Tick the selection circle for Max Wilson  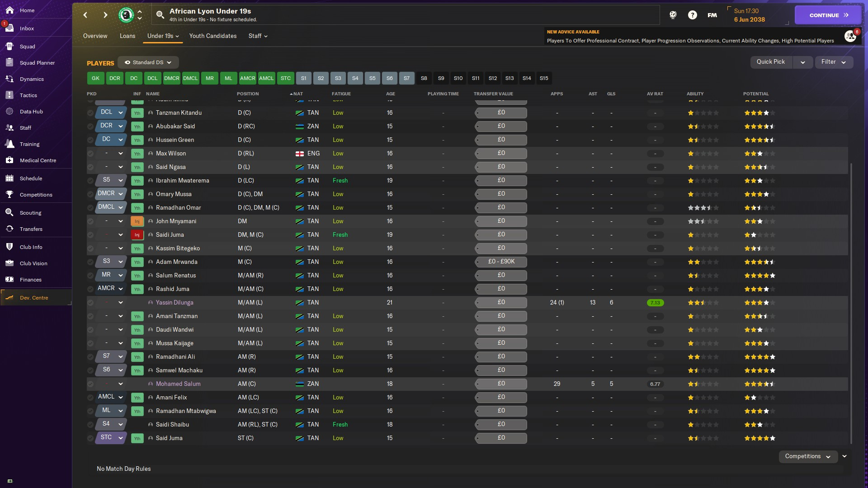coord(90,154)
